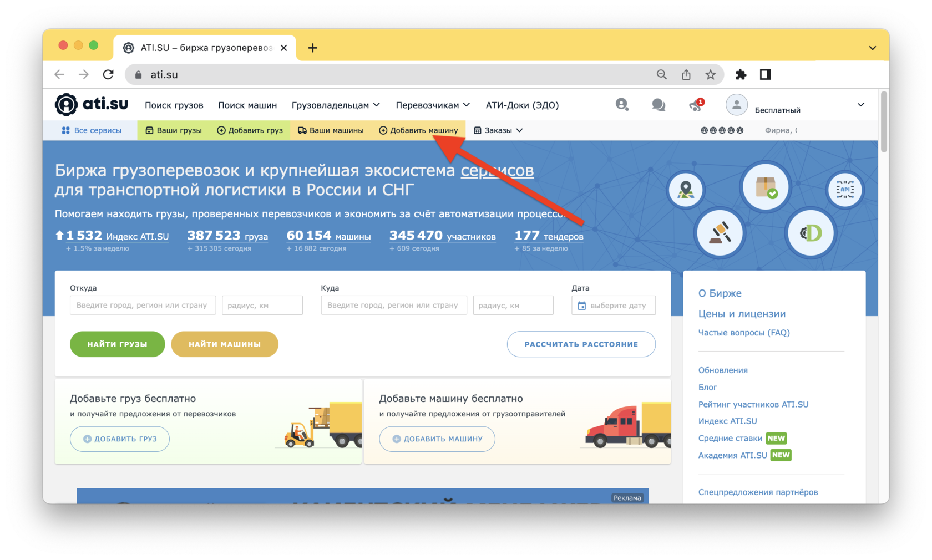Screen dimensions: 932x560
Task: Open Академия ATI.SU link
Action: [x=732, y=455]
